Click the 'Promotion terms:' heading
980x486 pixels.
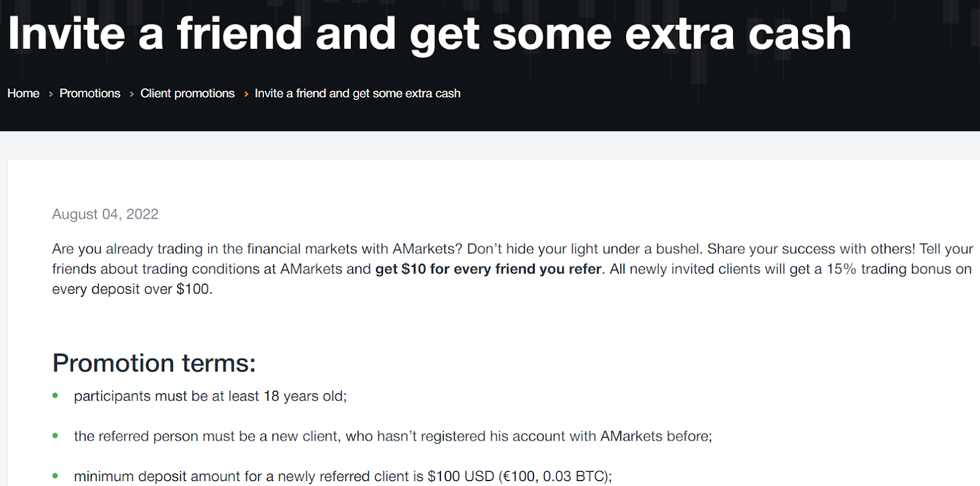click(x=154, y=364)
